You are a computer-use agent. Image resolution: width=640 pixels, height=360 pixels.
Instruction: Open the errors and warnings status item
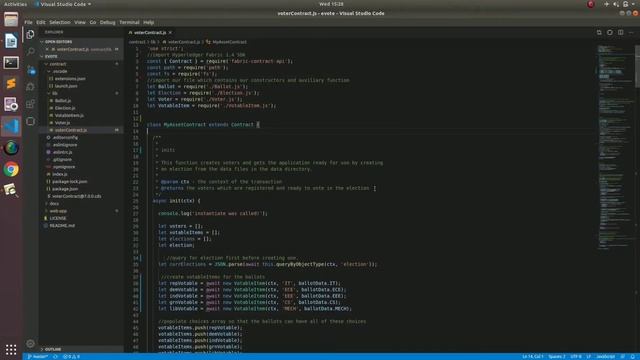pos(71,357)
